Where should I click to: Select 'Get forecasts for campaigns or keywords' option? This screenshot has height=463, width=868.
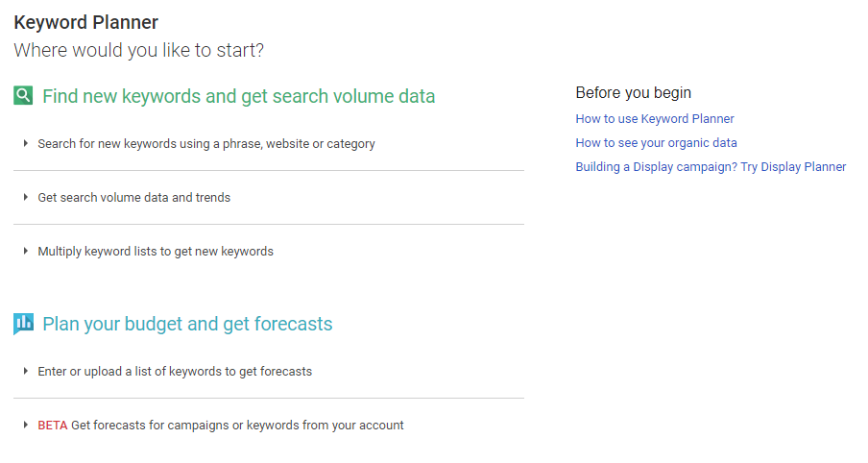(x=237, y=426)
